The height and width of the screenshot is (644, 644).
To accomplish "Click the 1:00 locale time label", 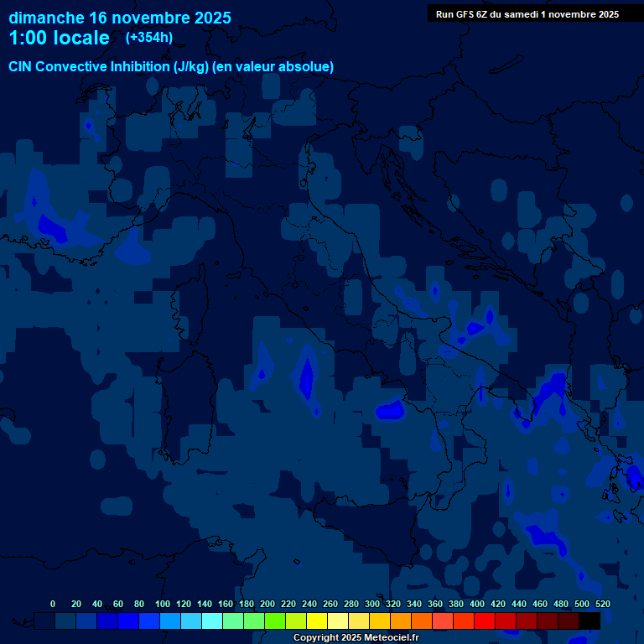I will (59, 39).
